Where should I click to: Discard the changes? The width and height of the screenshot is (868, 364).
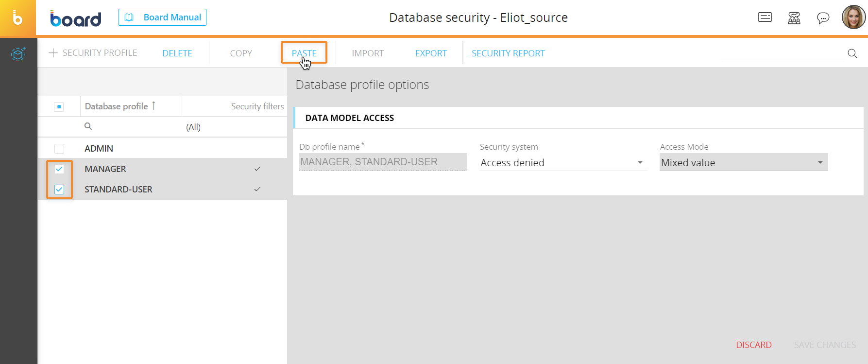tap(754, 345)
